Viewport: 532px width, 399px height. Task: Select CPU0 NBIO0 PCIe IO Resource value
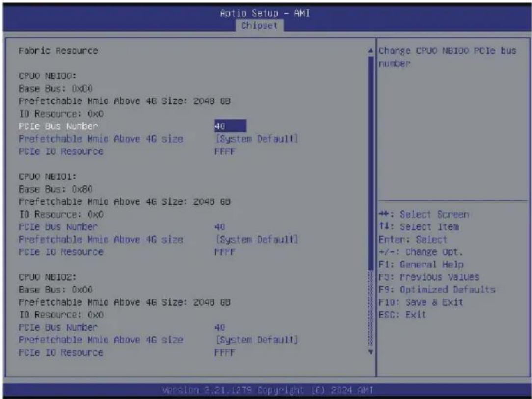225,151
